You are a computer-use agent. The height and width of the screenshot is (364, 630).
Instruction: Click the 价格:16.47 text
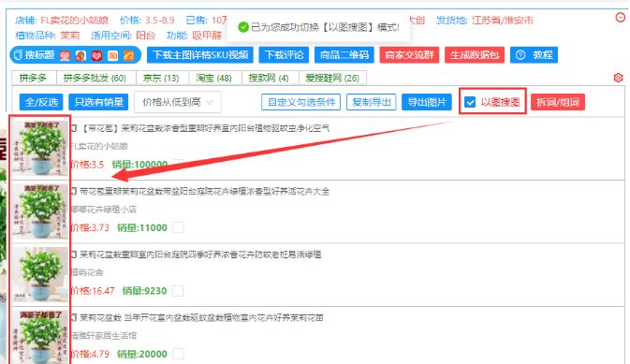tap(93, 291)
